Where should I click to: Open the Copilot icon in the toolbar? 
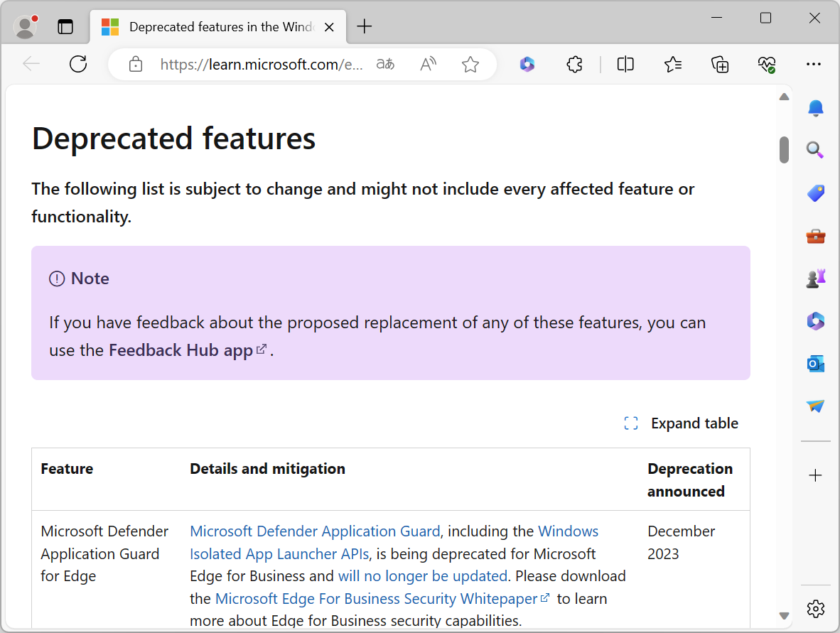pos(527,65)
